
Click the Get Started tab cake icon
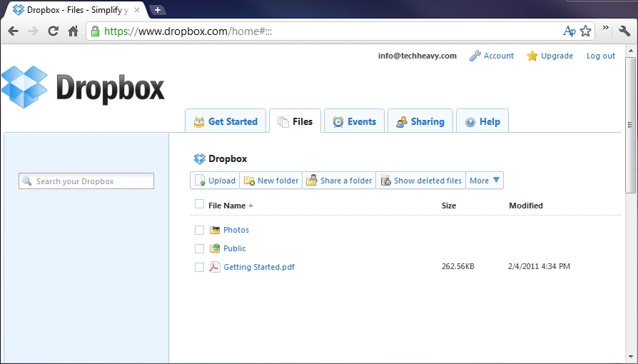click(x=199, y=122)
